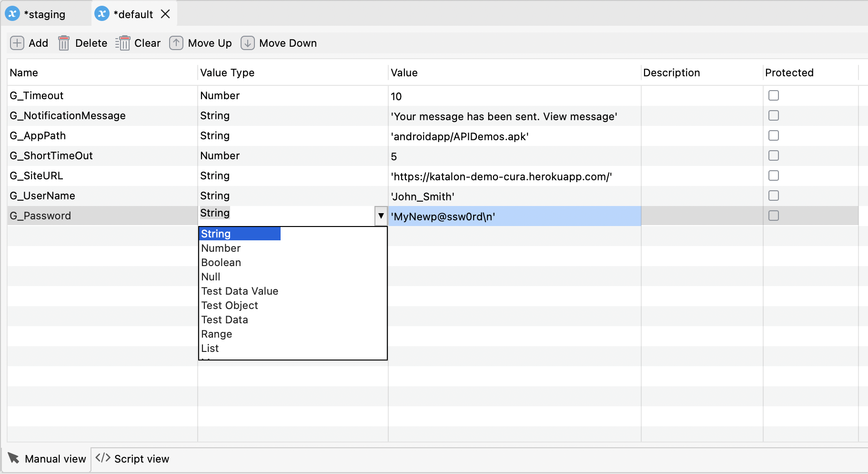This screenshot has height=474, width=868.
Task: Click the Move Up button label
Action: 210,43
